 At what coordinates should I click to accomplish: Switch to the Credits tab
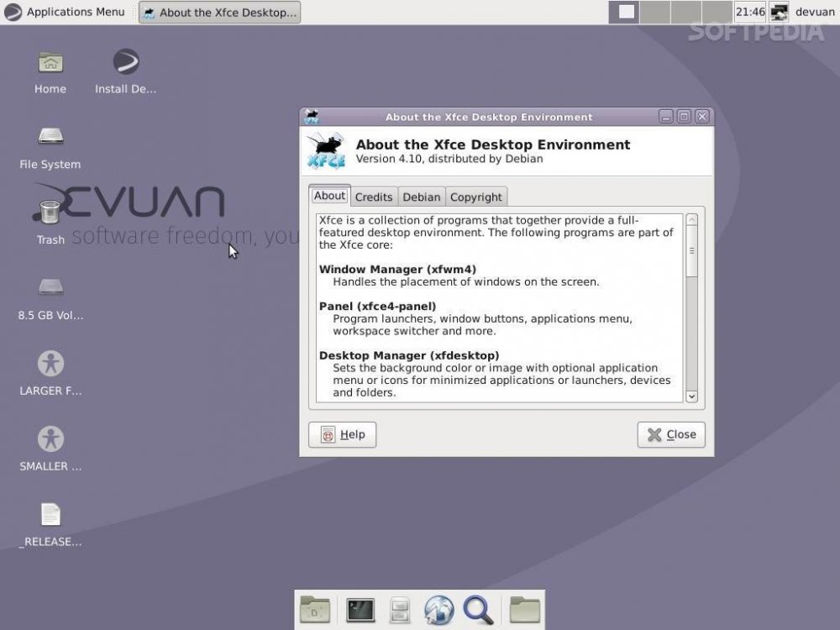374,197
